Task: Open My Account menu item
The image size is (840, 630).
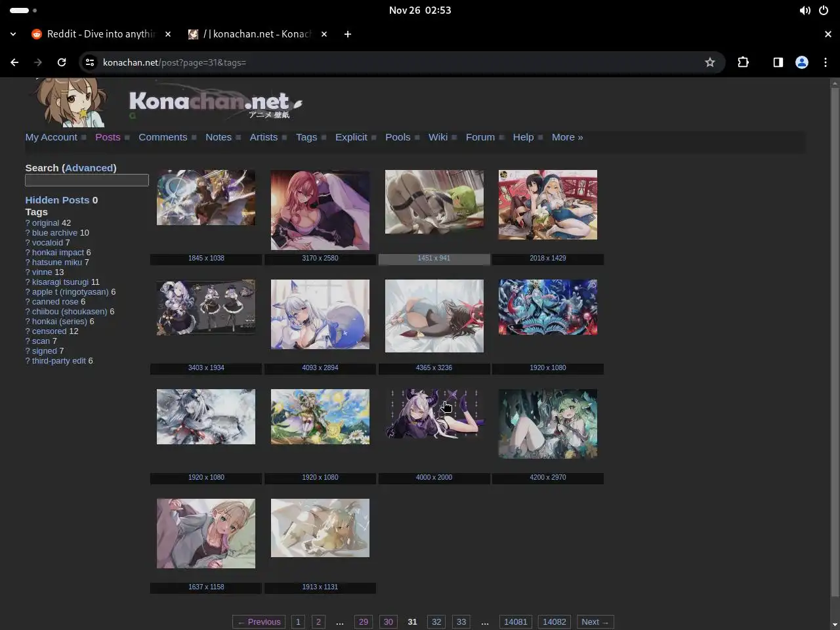Action: tap(51, 137)
